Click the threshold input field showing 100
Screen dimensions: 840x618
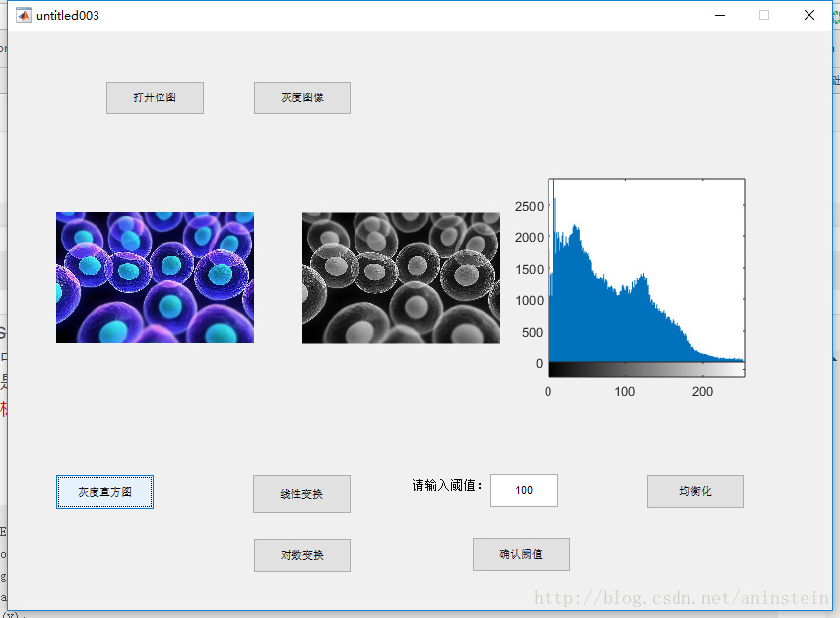click(x=524, y=490)
